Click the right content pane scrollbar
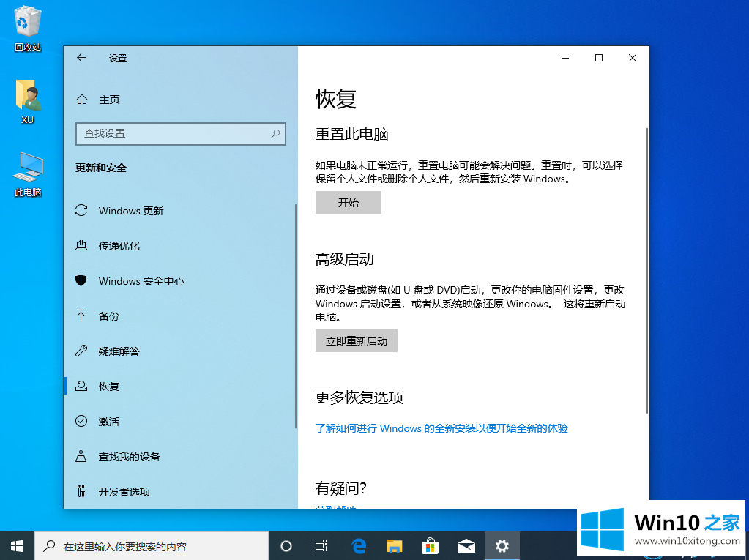This screenshot has height=560, width=749. coord(646,271)
